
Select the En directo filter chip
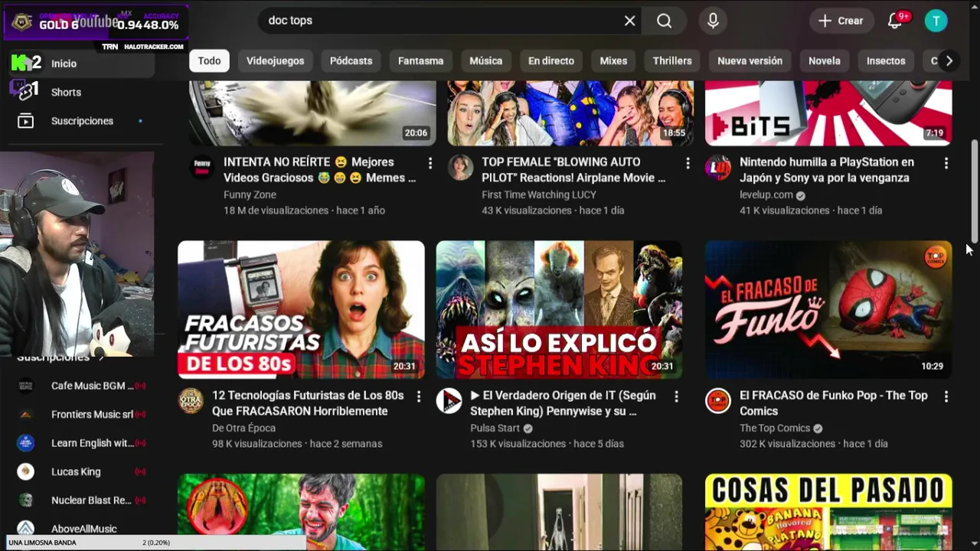pos(551,60)
